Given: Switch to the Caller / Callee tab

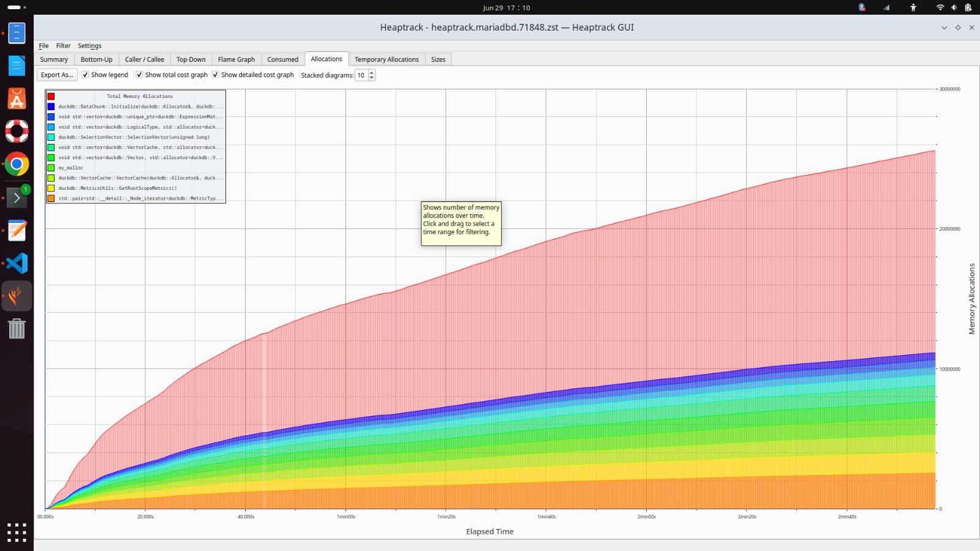Looking at the screenshot, I should click(145, 59).
